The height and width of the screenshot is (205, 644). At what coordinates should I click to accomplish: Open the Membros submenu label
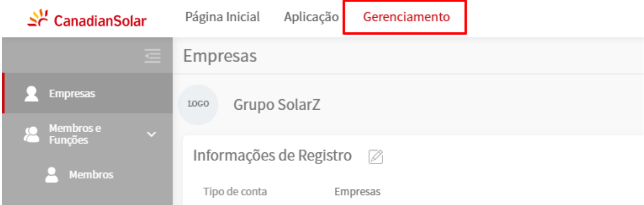[91, 175]
